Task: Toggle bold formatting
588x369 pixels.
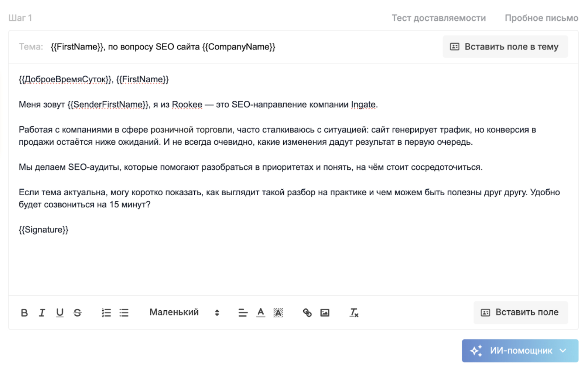Action: coord(24,313)
